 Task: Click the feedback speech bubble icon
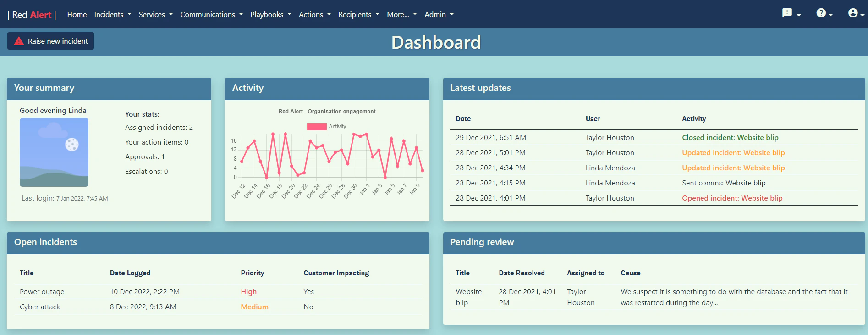click(x=787, y=13)
